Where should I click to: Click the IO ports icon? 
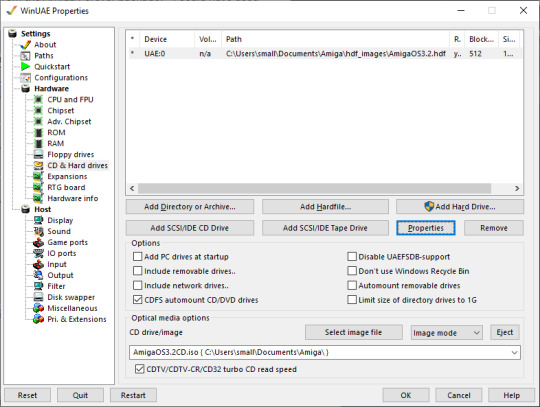[38, 253]
